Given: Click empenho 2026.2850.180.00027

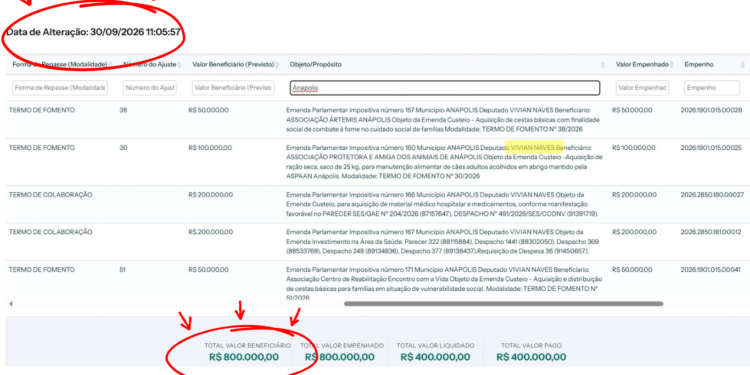Looking at the screenshot, I should 712,195.
